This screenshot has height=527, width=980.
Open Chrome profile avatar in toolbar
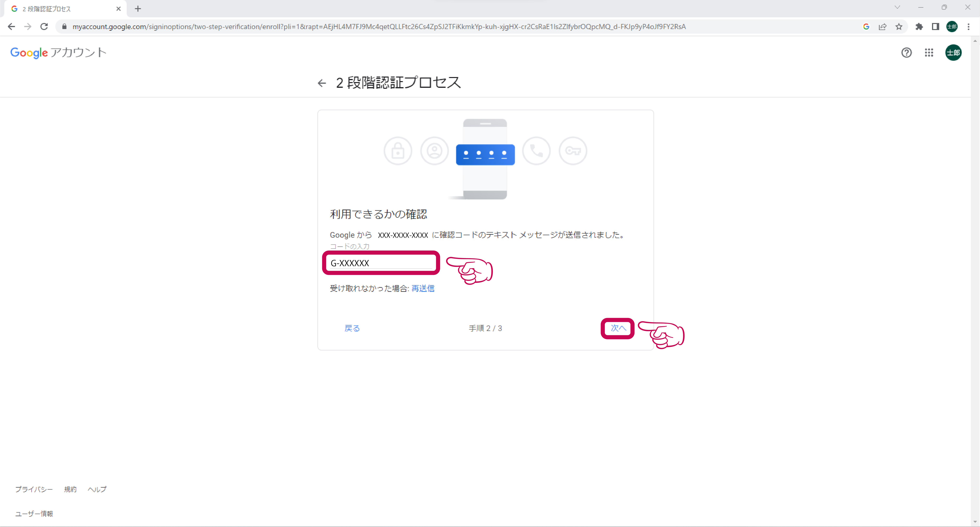(952, 27)
